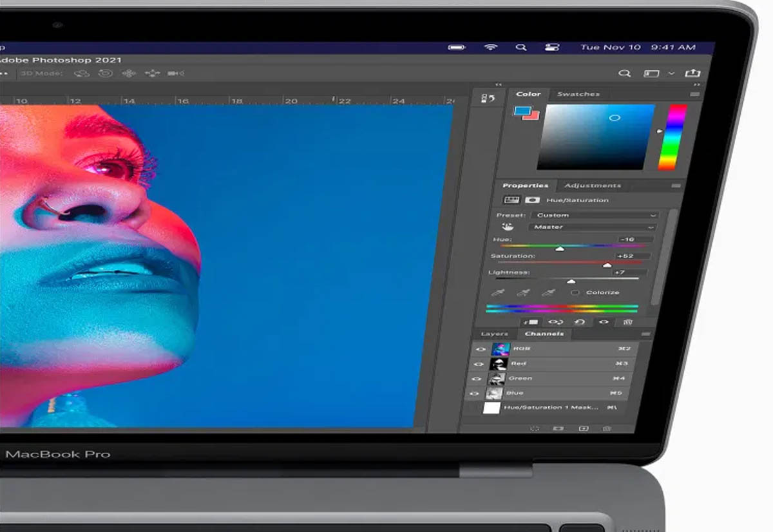Click the macOS date and time
Viewport: 773px width, 532px height.
tap(638, 47)
